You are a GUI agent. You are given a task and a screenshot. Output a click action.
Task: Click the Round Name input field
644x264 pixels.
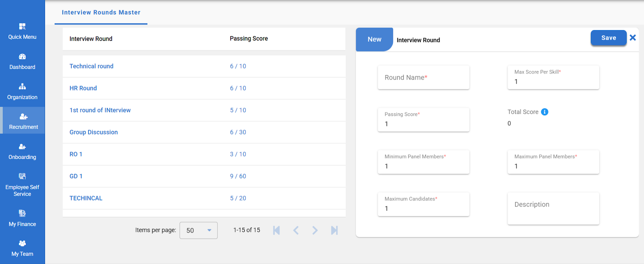[x=423, y=78]
